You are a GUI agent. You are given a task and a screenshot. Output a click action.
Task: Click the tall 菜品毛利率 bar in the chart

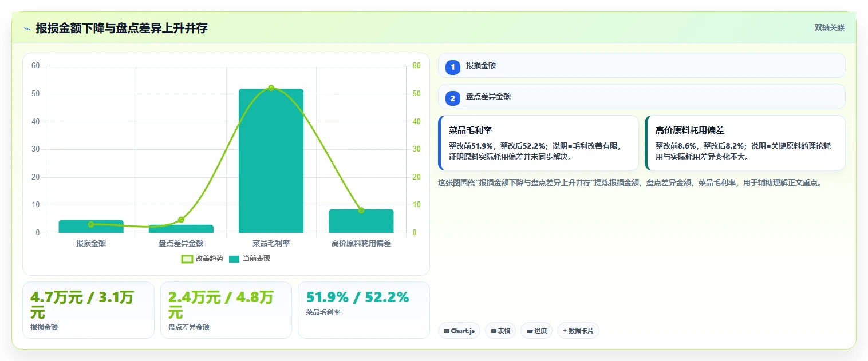pos(271,161)
